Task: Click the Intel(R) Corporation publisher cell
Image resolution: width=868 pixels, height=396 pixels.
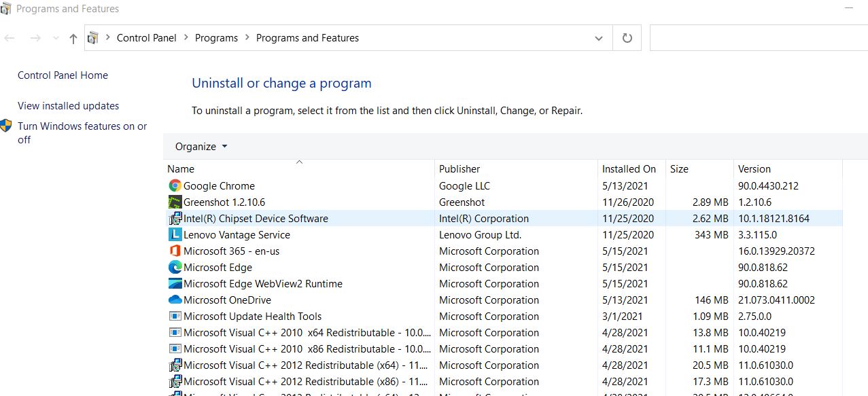Action: pos(484,218)
